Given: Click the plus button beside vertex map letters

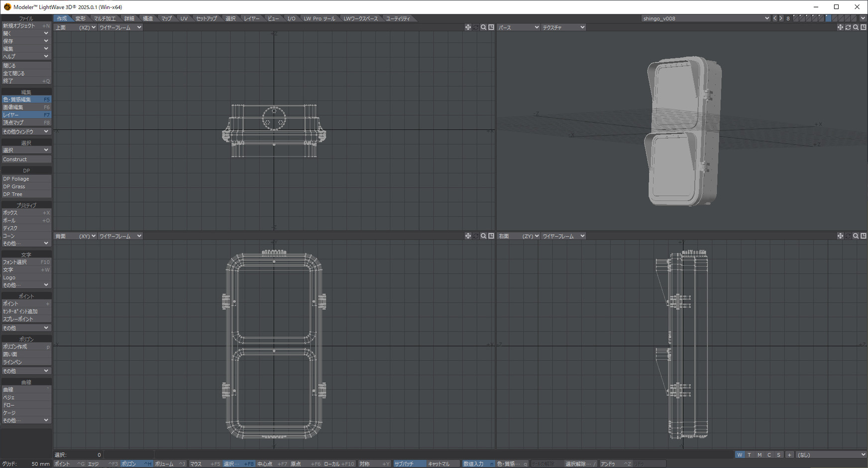Looking at the screenshot, I should point(789,455).
